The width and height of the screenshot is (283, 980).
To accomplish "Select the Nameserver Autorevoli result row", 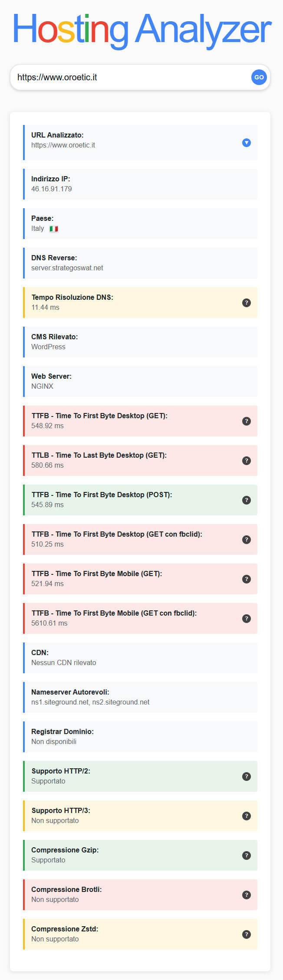I will (140, 697).
